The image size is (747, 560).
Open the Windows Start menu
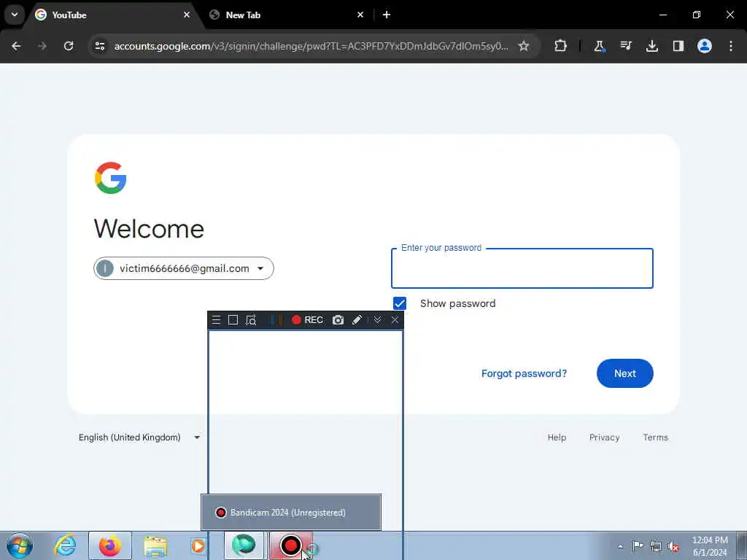click(20, 545)
